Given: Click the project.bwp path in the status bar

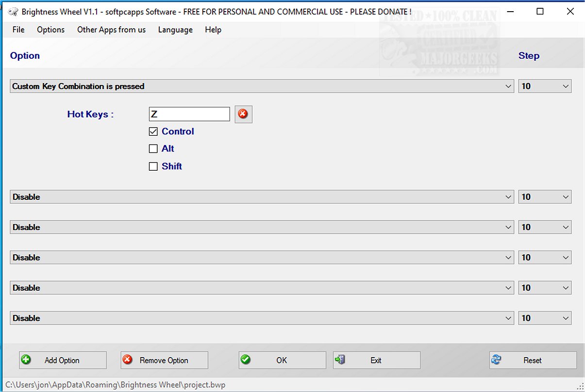Looking at the screenshot, I should [116, 385].
